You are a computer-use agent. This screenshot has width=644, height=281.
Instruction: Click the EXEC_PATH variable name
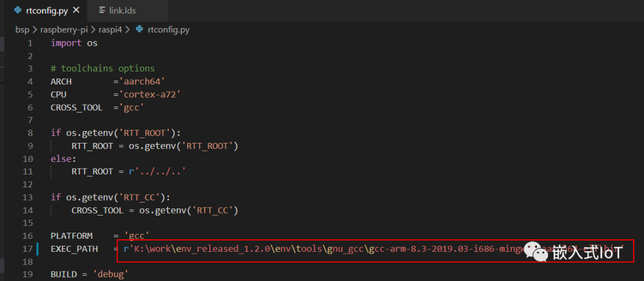coord(74,249)
